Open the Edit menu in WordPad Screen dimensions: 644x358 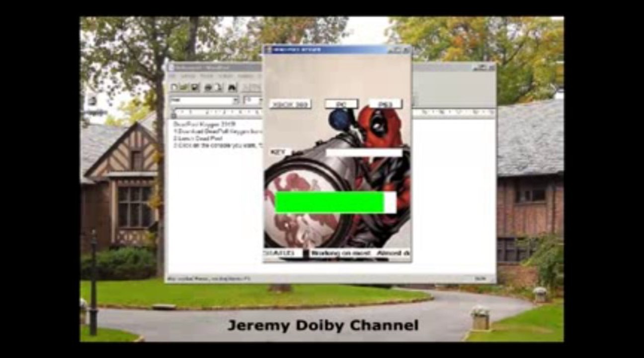tap(187, 76)
